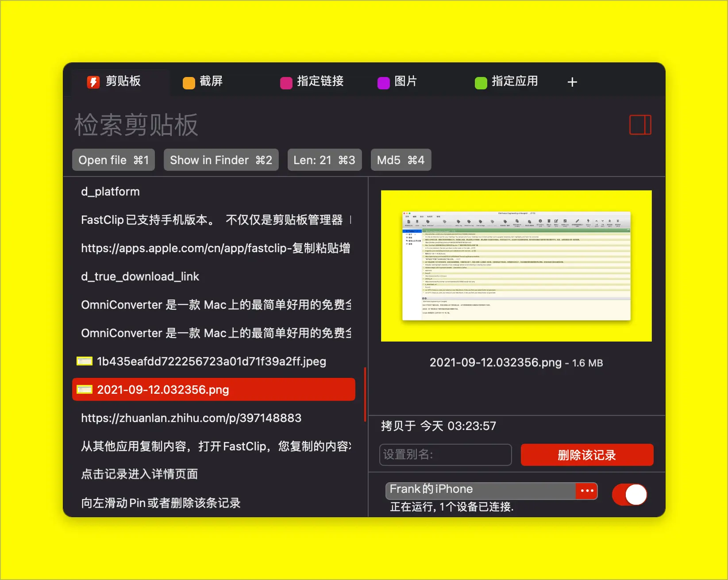Viewport: 728px width, 580px height.
Task: Switch to the 剪贴板 tab
Action: click(x=123, y=81)
